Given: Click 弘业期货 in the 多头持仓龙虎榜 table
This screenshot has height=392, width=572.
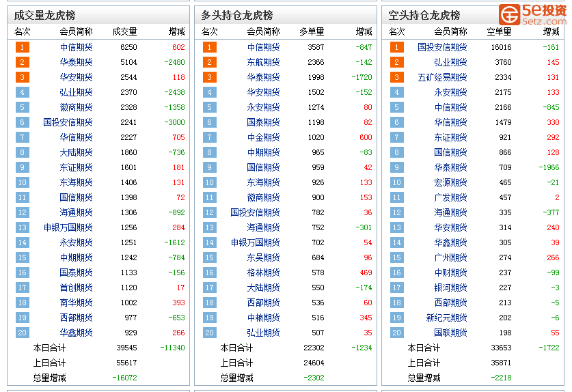Looking at the screenshot, I should [263, 333].
